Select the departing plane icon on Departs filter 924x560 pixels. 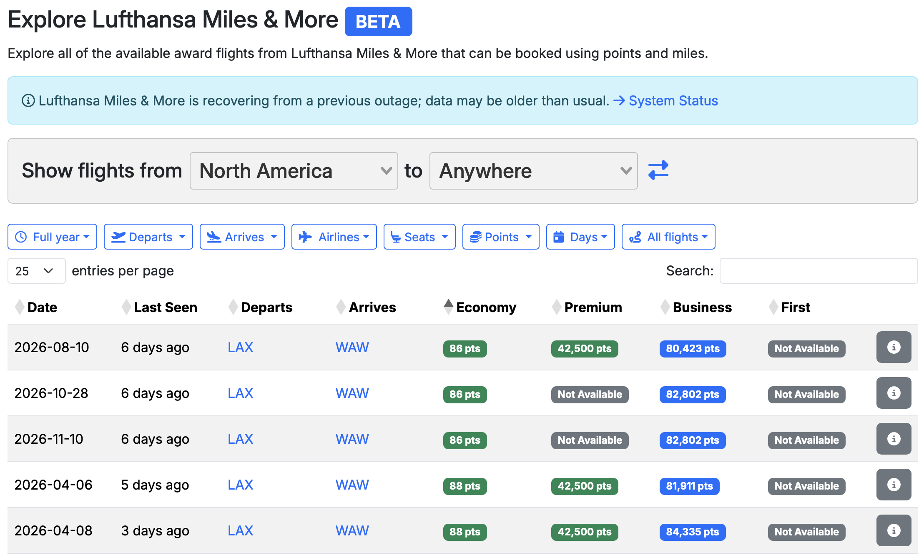[x=118, y=237]
